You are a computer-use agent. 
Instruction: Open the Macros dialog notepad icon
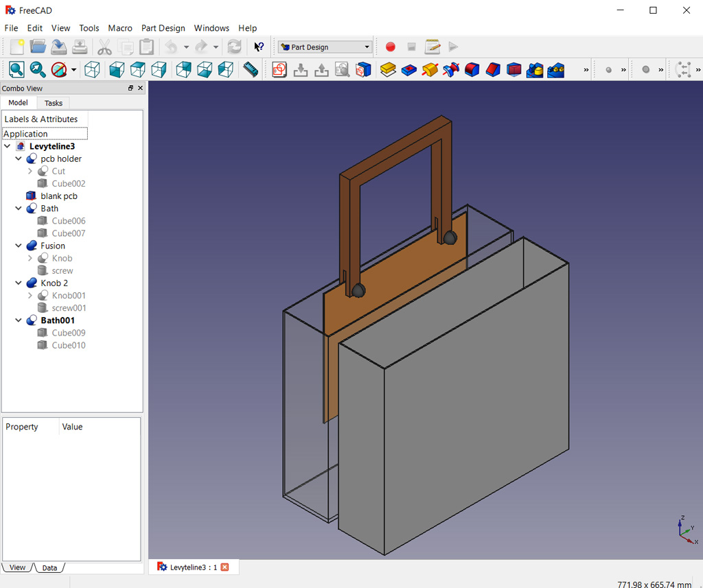(433, 47)
